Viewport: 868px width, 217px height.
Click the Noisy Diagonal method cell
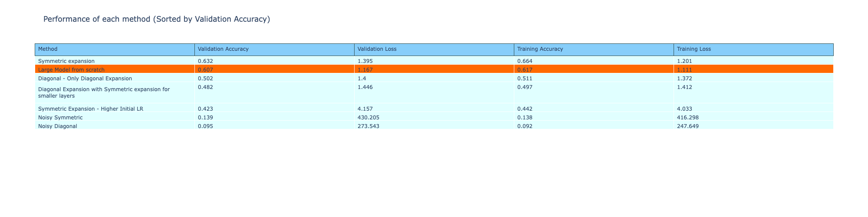coord(58,126)
